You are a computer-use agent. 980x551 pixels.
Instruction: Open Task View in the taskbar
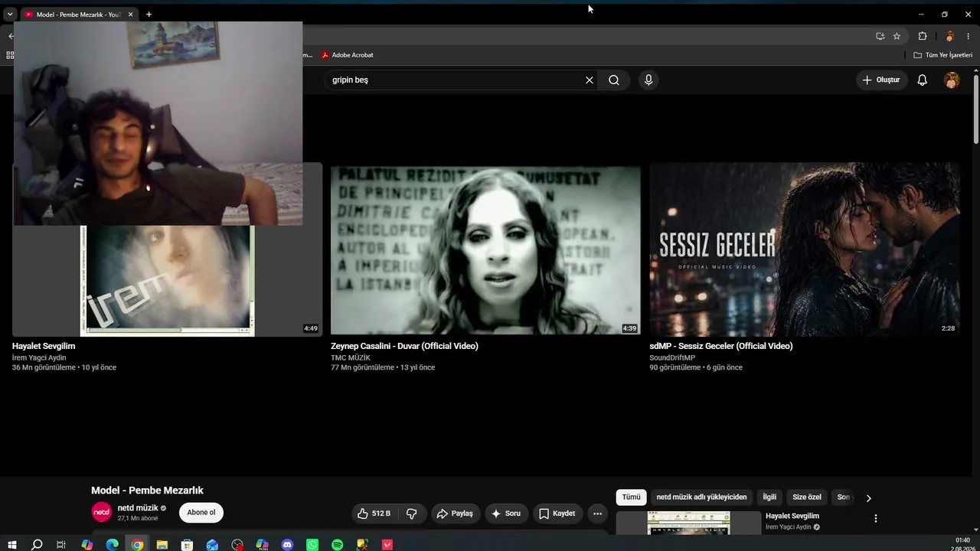[61, 545]
